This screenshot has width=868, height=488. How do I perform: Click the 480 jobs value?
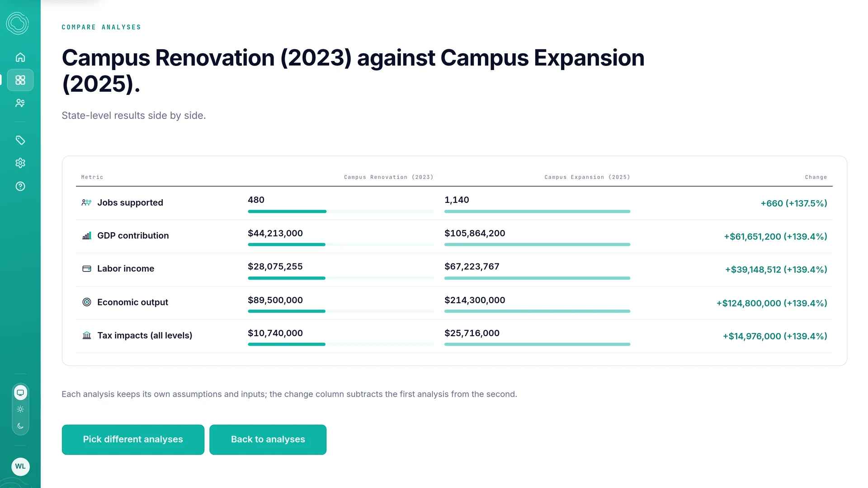[256, 200]
